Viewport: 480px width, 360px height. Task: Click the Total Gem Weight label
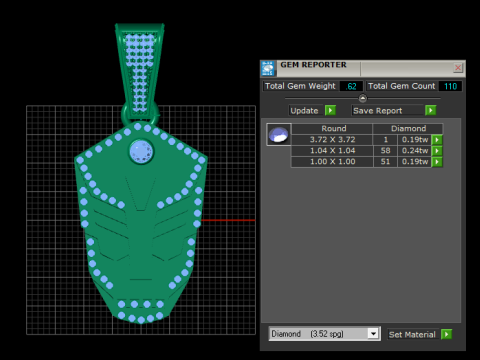[x=300, y=86]
